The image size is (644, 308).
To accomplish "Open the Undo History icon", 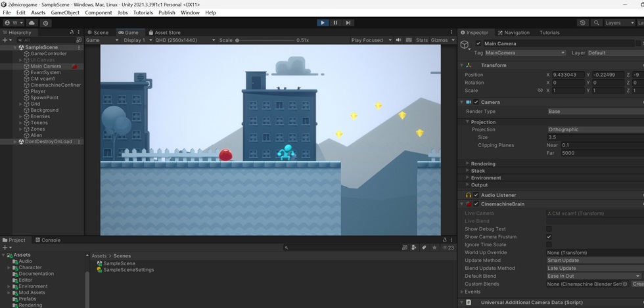I will (582, 23).
